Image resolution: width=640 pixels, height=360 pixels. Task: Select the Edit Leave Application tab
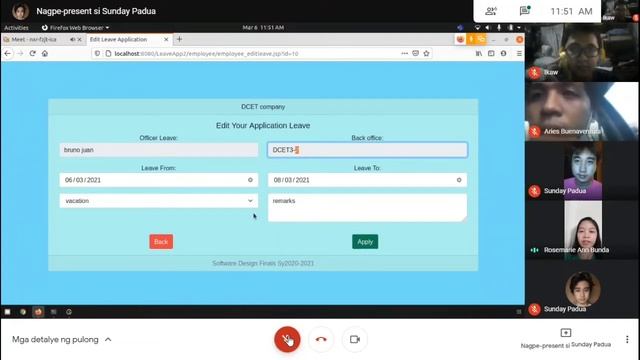coord(118,40)
